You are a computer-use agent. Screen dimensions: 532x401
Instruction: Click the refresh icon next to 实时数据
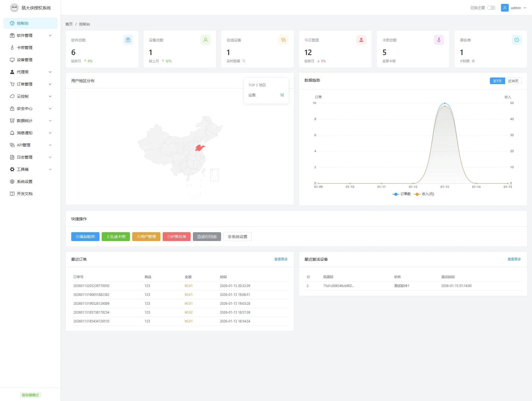click(244, 61)
